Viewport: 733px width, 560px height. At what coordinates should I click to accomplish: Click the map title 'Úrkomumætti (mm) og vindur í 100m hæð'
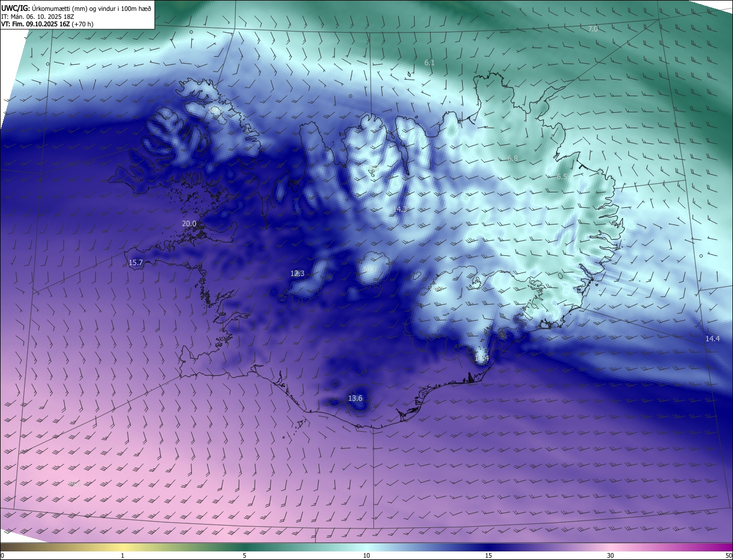[92, 8]
